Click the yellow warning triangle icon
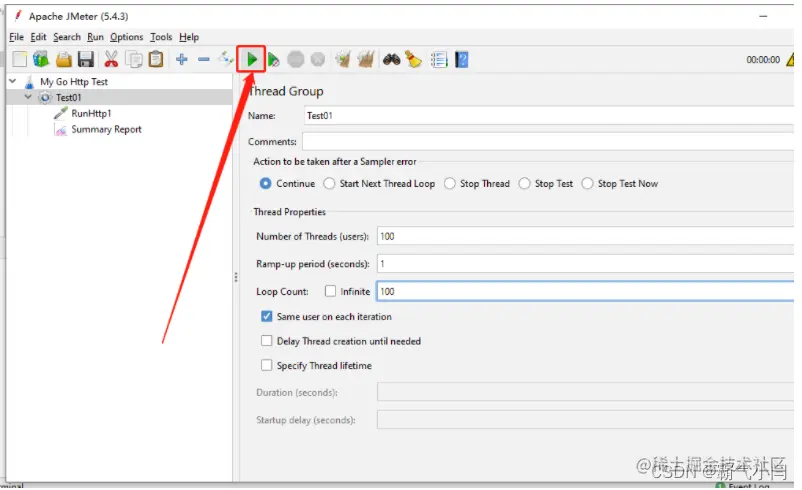Screen dimensions: 802x490 tap(791, 60)
